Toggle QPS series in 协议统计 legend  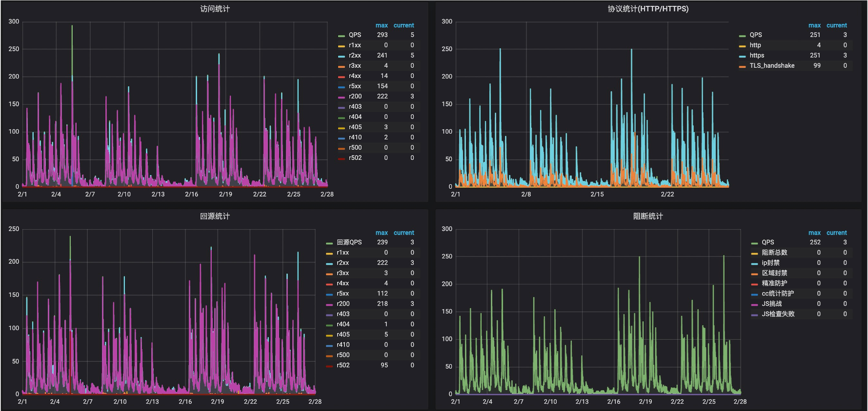(x=756, y=35)
